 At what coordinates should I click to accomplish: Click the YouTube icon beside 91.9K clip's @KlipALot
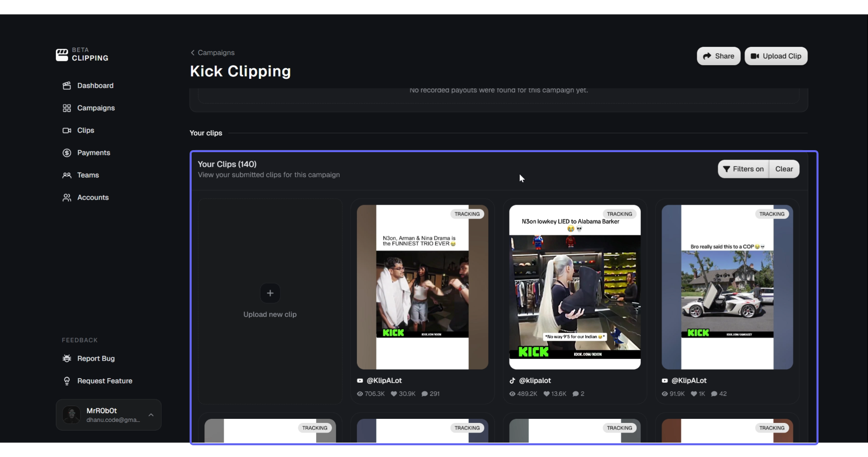tap(665, 381)
